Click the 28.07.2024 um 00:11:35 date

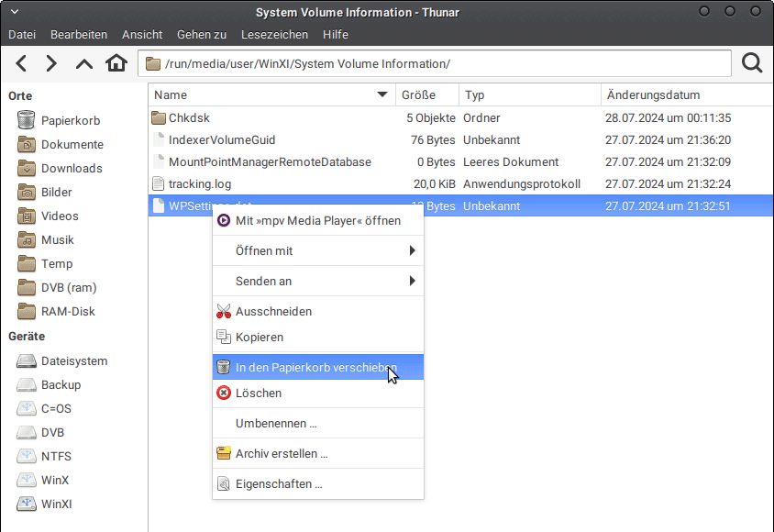point(668,118)
